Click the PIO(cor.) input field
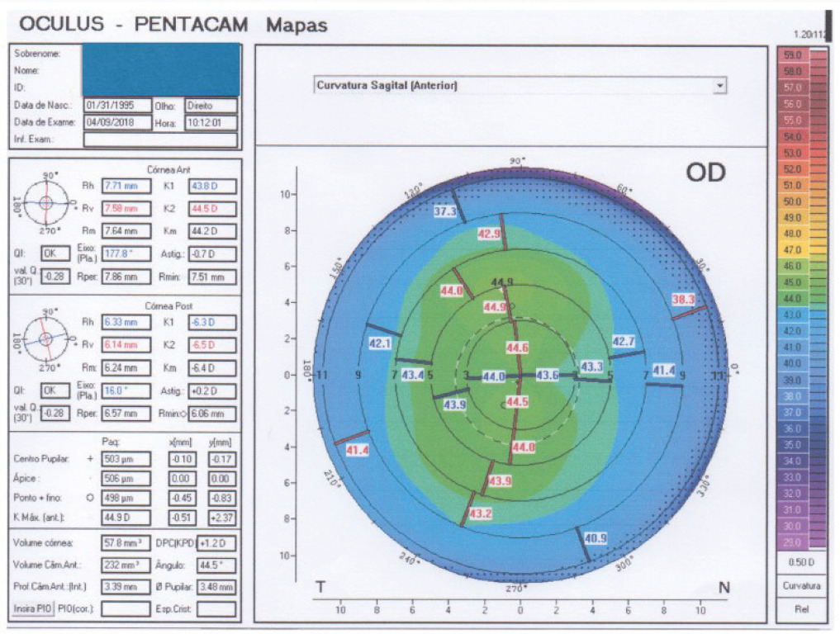The width and height of the screenshot is (840, 634). [126, 608]
